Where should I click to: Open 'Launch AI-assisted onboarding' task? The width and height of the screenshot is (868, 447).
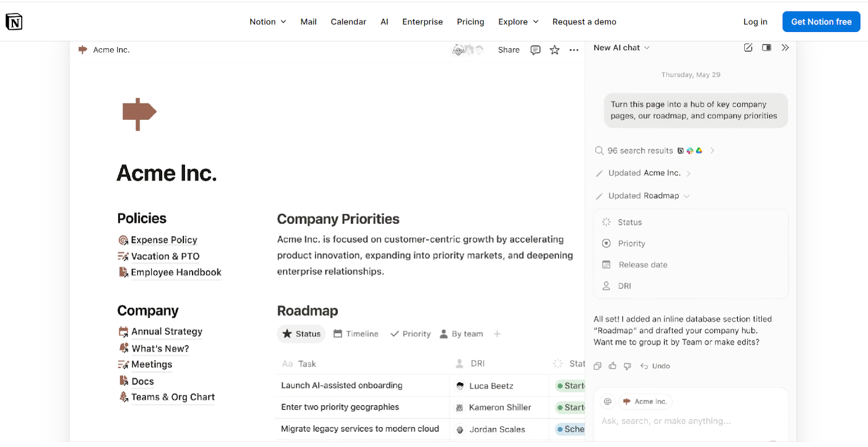click(x=342, y=385)
